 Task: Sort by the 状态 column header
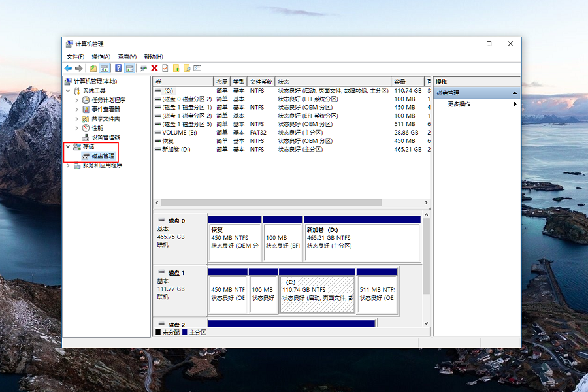point(333,82)
